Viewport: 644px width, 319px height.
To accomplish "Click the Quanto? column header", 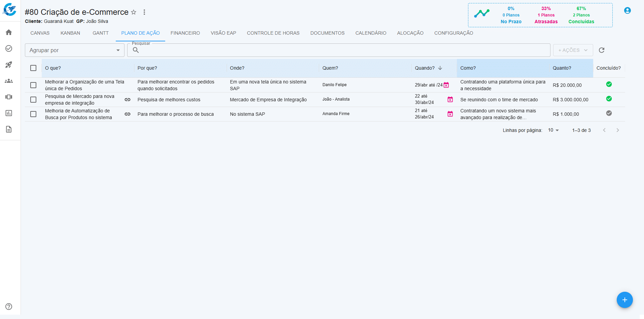I will pyautogui.click(x=571, y=68).
